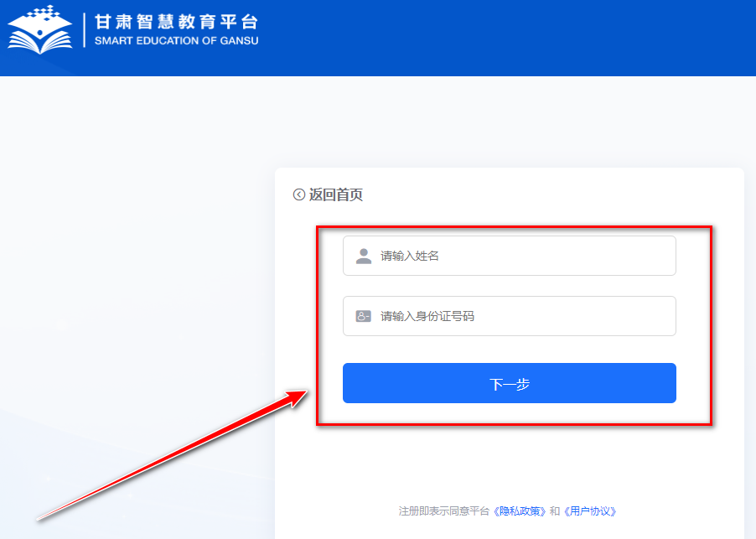Viewport: 756px width, 539px height.
Task: Click the person icon in name field
Action: (x=364, y=256)
